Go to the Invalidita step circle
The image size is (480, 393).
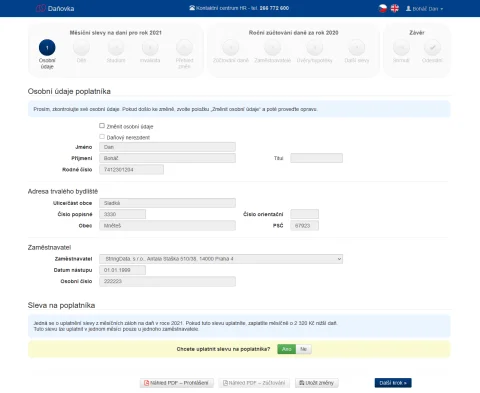coord(150,48)
